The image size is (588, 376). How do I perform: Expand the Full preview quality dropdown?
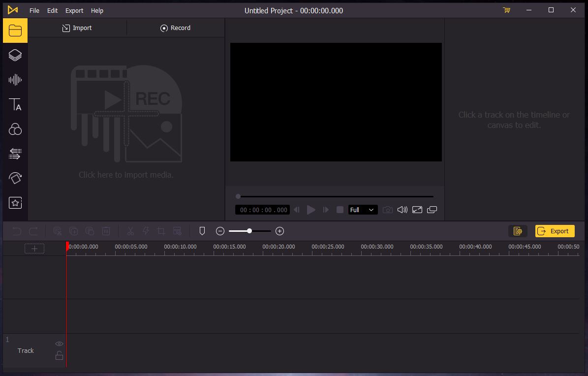point(363,210)
